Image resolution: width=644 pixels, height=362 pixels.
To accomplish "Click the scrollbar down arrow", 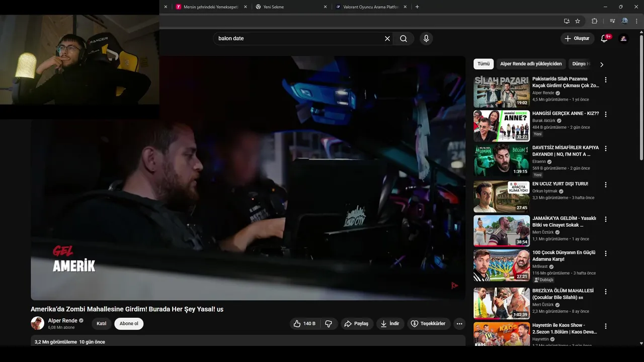I will click(x=641, y=343).
